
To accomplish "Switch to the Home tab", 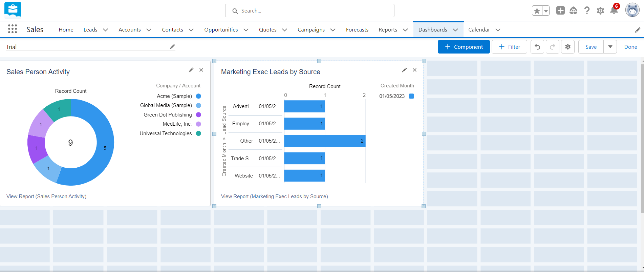I will click(x=66, y=30).
